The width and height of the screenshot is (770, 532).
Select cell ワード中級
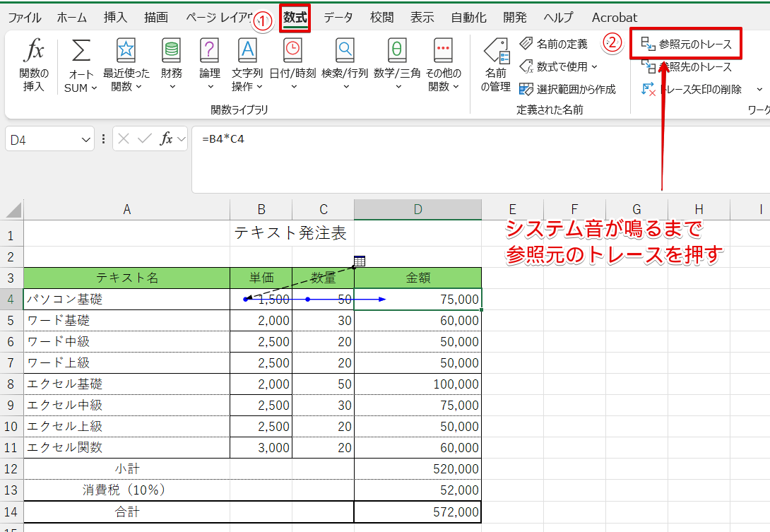[x=126, y=342]
